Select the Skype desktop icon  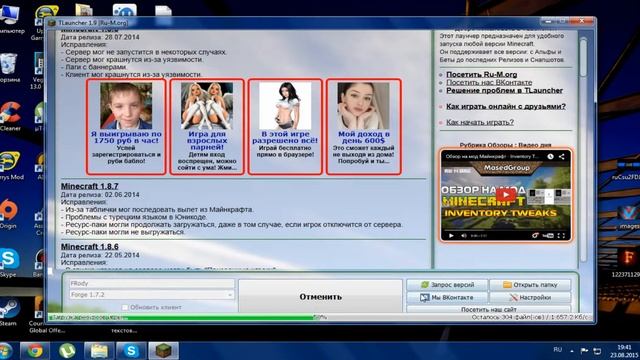pyautogui.click(x=9, y=263)
